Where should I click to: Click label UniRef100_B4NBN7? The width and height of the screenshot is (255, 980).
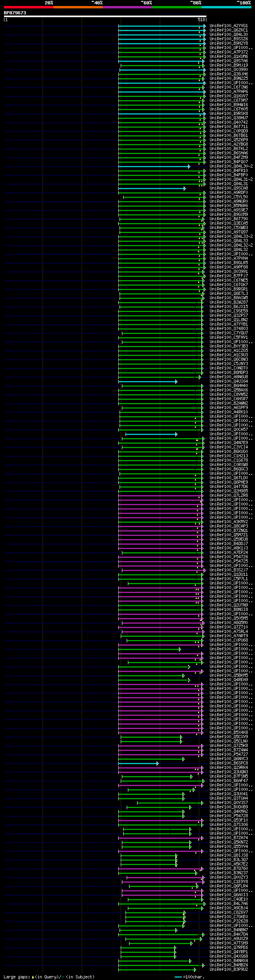click(229, 930)
